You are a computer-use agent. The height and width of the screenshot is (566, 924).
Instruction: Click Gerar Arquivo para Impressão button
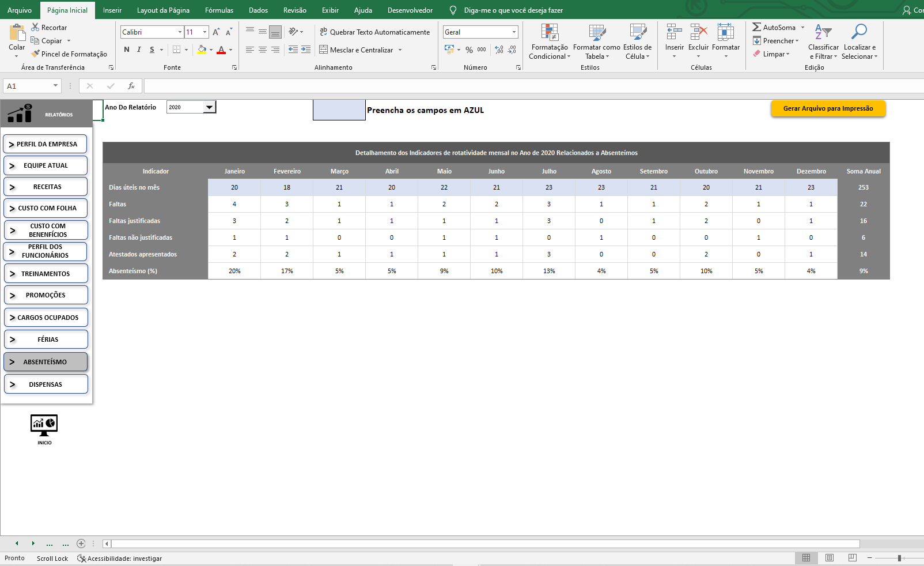tap(828, 108)
